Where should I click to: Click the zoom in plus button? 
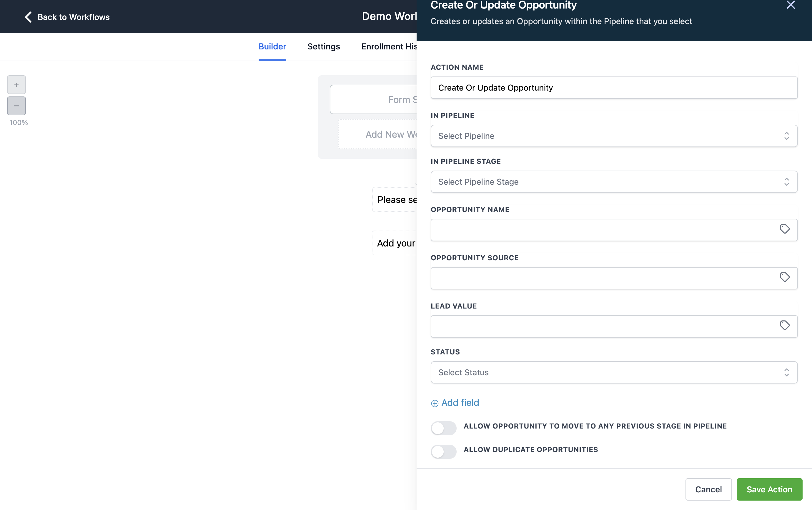pos(16,85)
